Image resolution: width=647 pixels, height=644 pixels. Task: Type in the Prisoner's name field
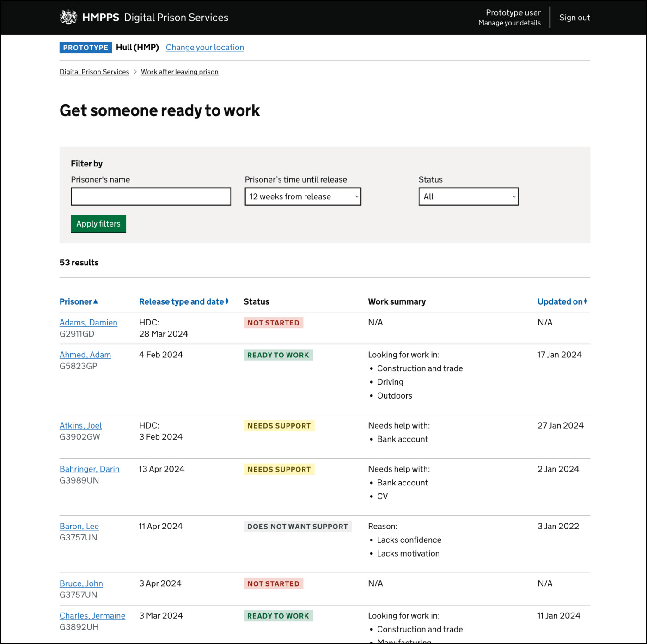151,196
